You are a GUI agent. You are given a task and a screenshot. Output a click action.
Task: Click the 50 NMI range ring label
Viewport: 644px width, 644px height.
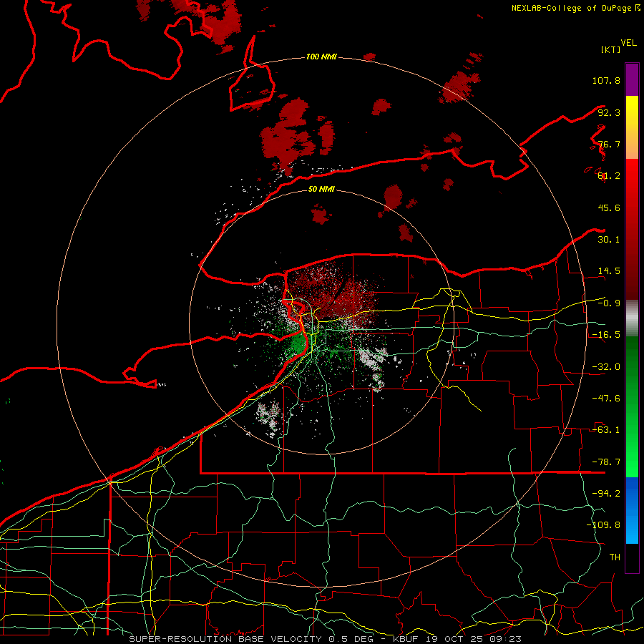point(321,189)
